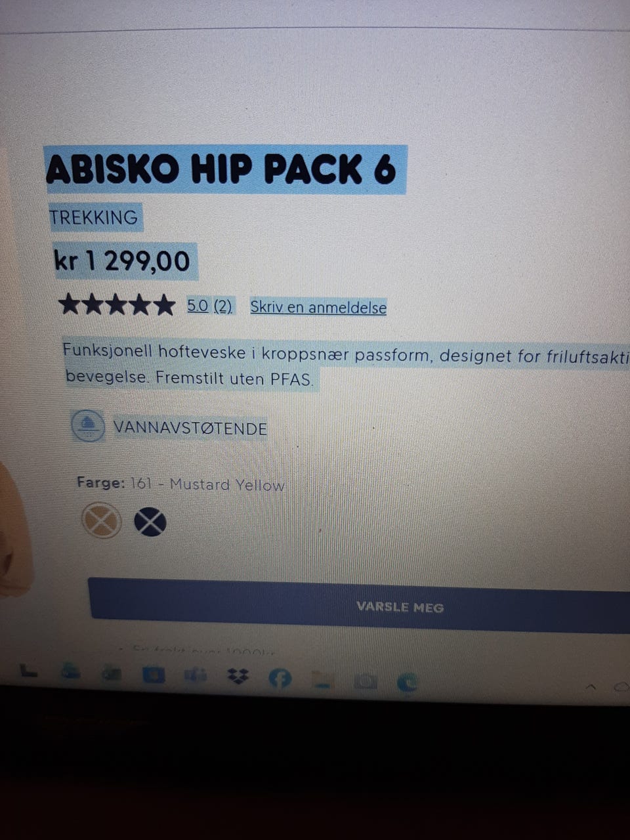The height and width of the screenshot is (840, 630).
Task: Click the water-repellent Vannavstøtende feature icon
Action: pyautogui.click(x=88, y=426)
